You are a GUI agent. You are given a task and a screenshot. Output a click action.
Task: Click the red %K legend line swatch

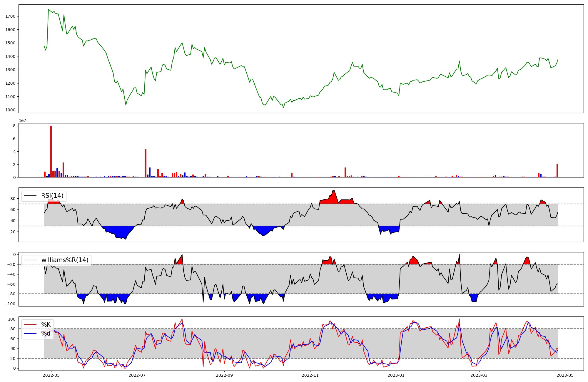30,325
